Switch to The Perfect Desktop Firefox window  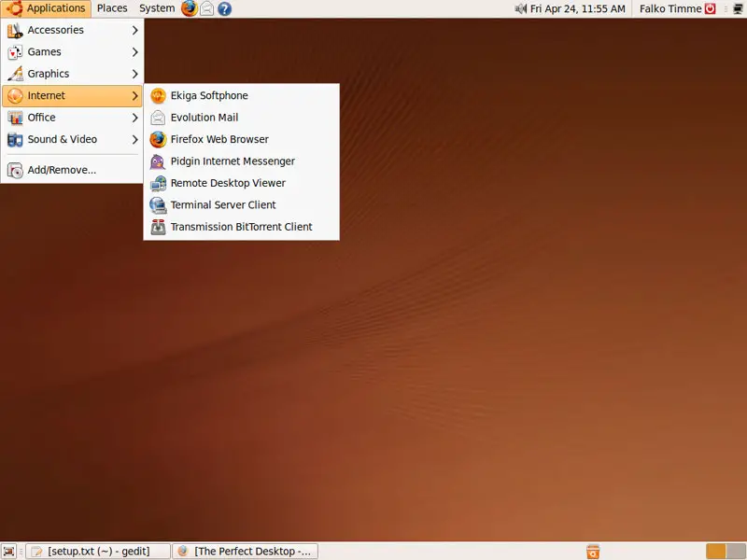(x=245, y=552)
